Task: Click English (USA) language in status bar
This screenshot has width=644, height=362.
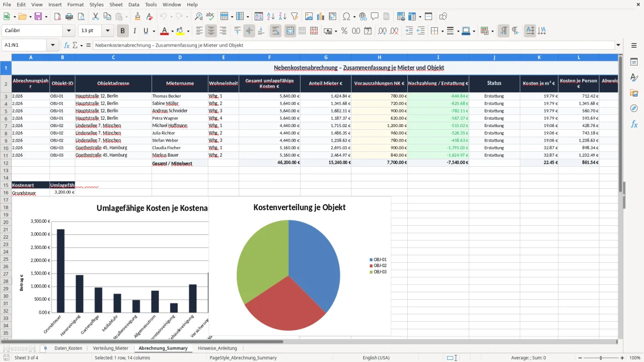Action: click(x=376, y=358)
